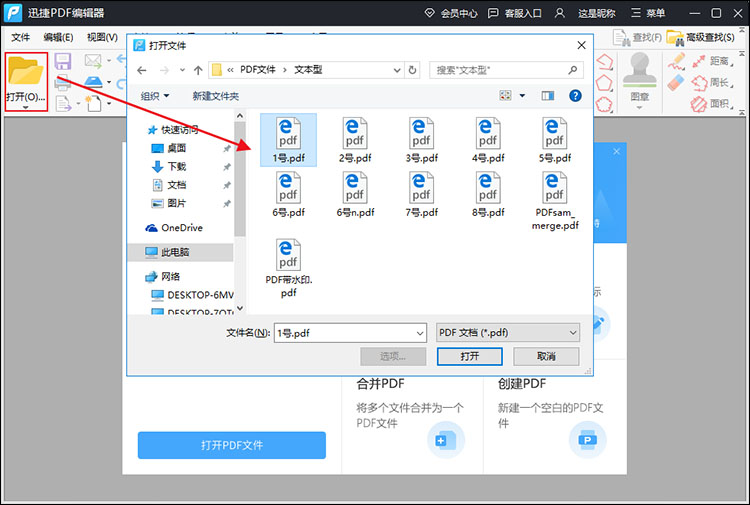Open the view options dropdown arrow
Screen dimensions: 750x505
click(x=522, y=96)
